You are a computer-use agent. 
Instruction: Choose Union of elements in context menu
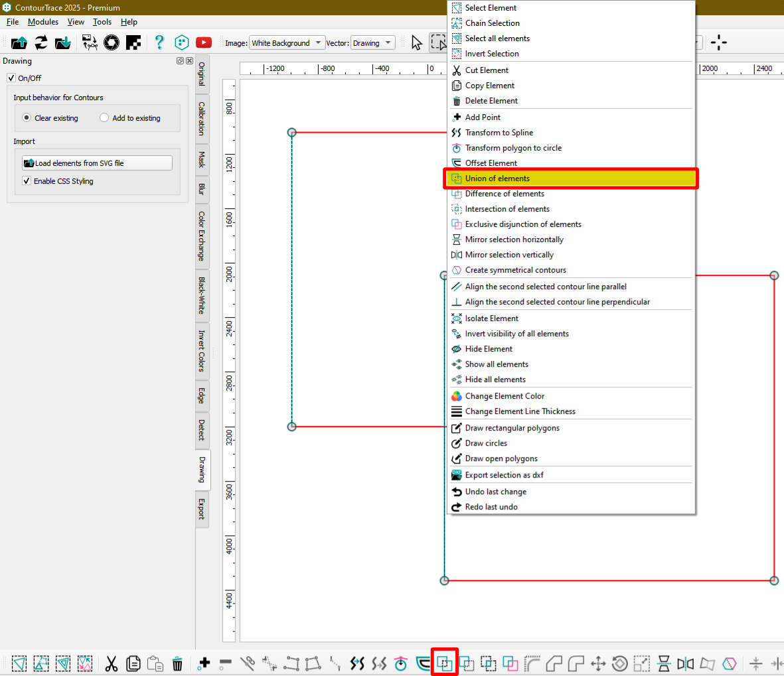[497, 178]
